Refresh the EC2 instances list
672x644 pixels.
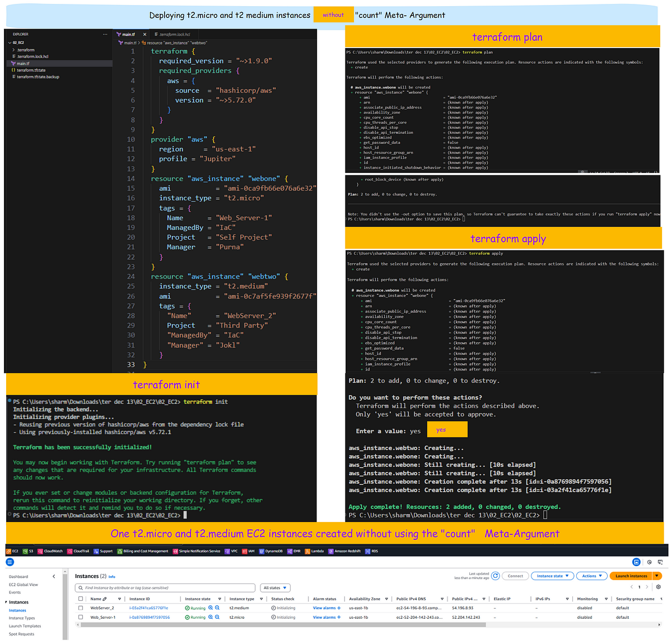click(495, 575)
